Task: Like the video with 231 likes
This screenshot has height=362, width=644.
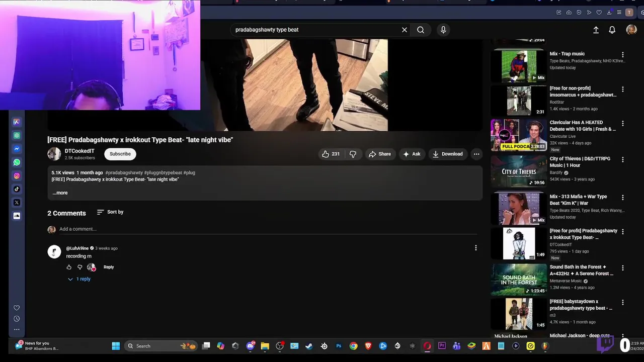Action: tap(331, 154)
